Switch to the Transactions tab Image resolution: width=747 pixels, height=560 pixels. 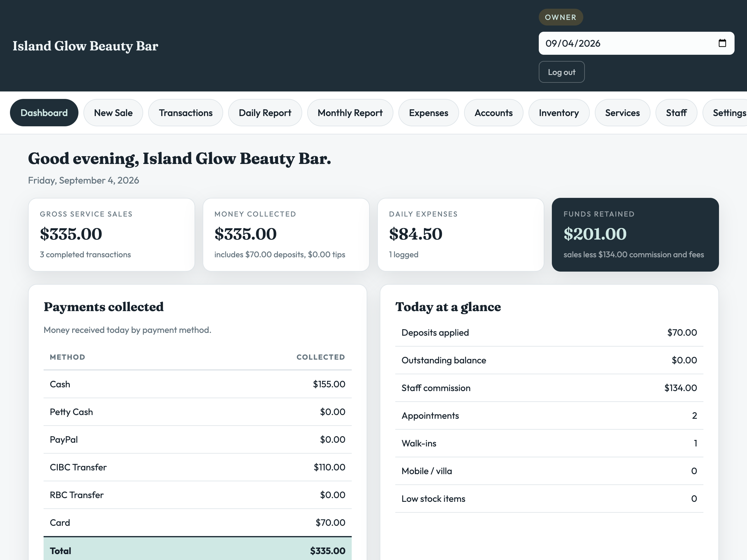coord(186,113)
